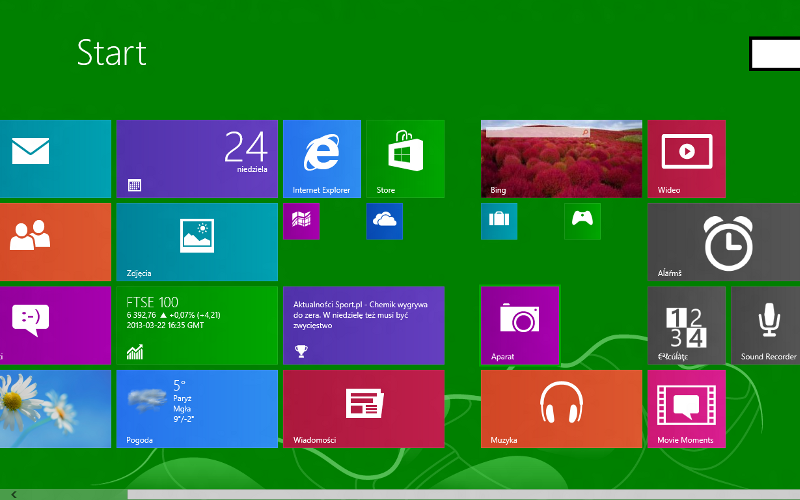Launch Internet Explorer tile
This screenshot has width=800, height=500.
point(322,159)
